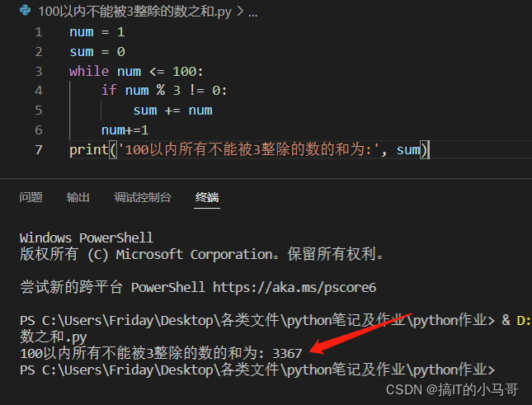Click the pscore6 URL in terminal
Viewport: 532px width, 405px height.
coord(294,288)
